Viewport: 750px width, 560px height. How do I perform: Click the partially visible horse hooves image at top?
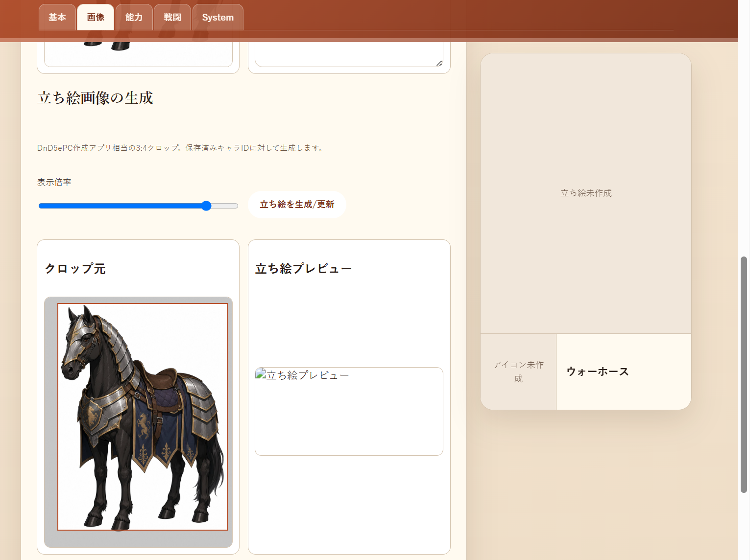[107, 46]
